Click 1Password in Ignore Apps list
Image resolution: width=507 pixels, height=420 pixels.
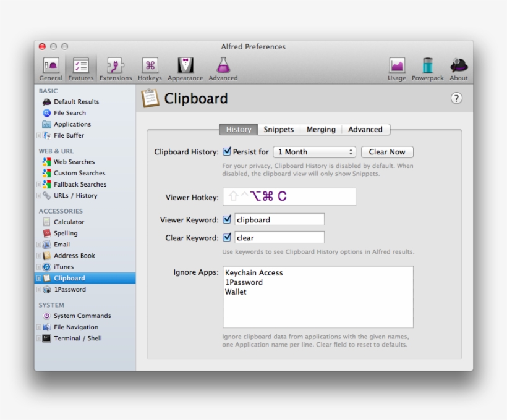pos(244,282)
